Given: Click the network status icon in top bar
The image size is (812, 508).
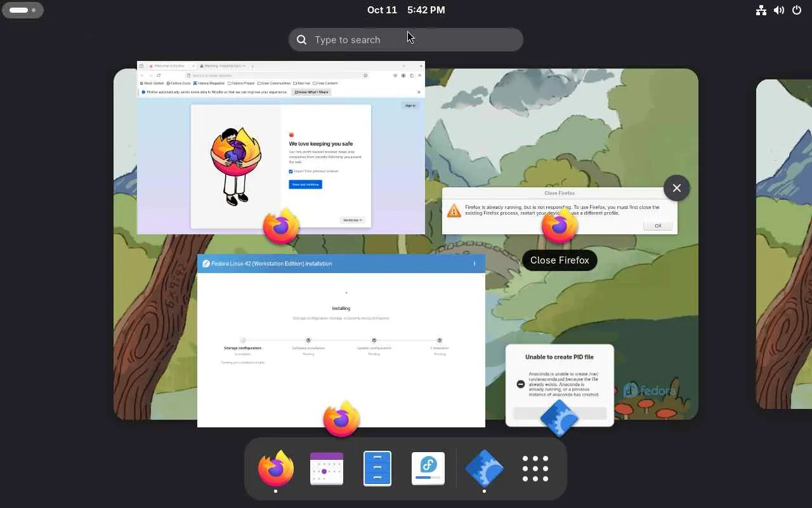Looking at the screenshot, I should coord(761,10).
